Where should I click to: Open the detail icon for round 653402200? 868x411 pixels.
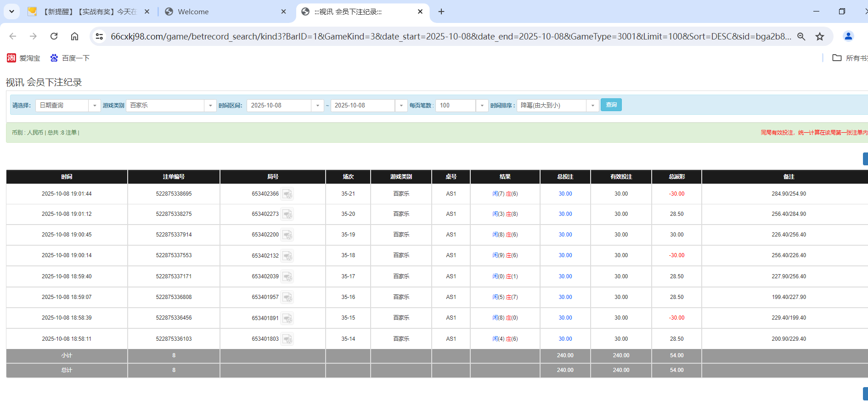287,235
